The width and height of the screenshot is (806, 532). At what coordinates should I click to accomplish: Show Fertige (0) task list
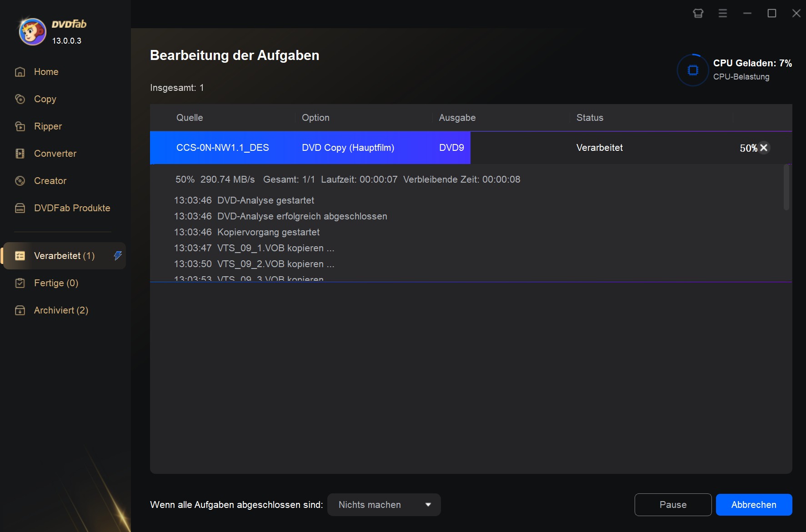coord(56,283)
